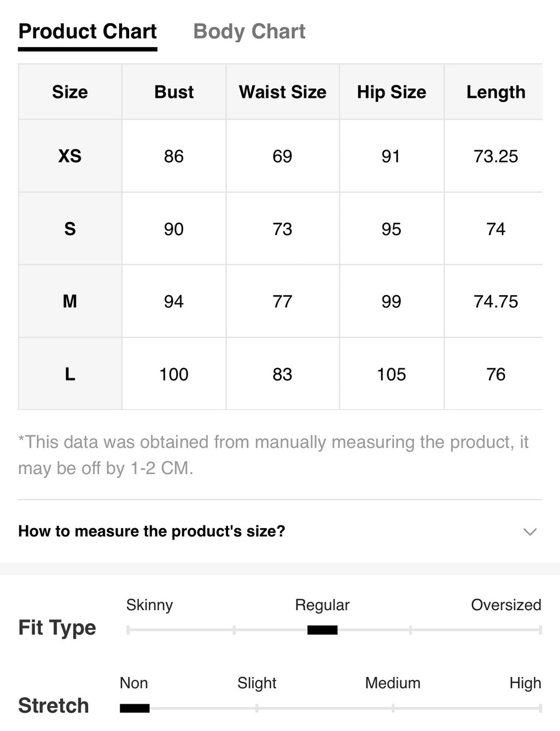This screenshot has width=560, height=731.
Task: Click the Skinny fit label
Action: 149,605
